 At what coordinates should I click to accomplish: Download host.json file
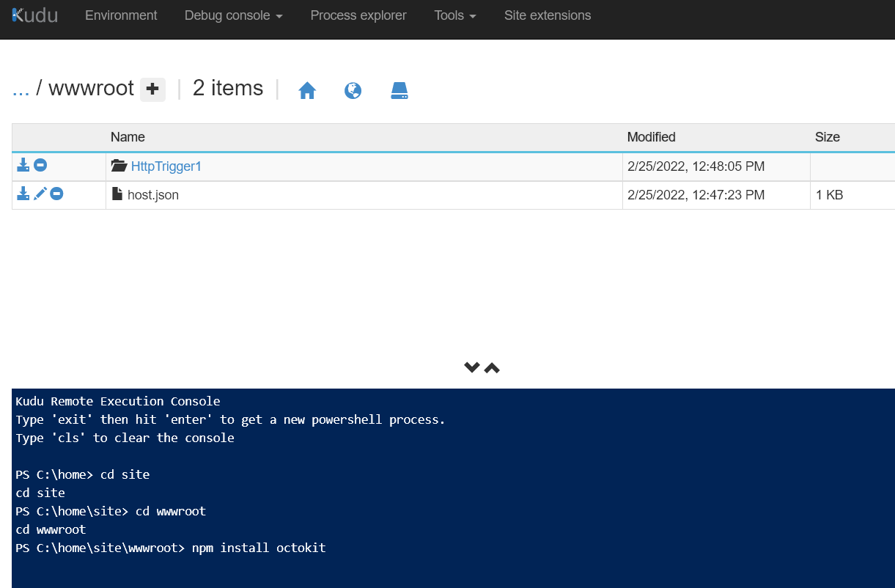coord(23,194)
